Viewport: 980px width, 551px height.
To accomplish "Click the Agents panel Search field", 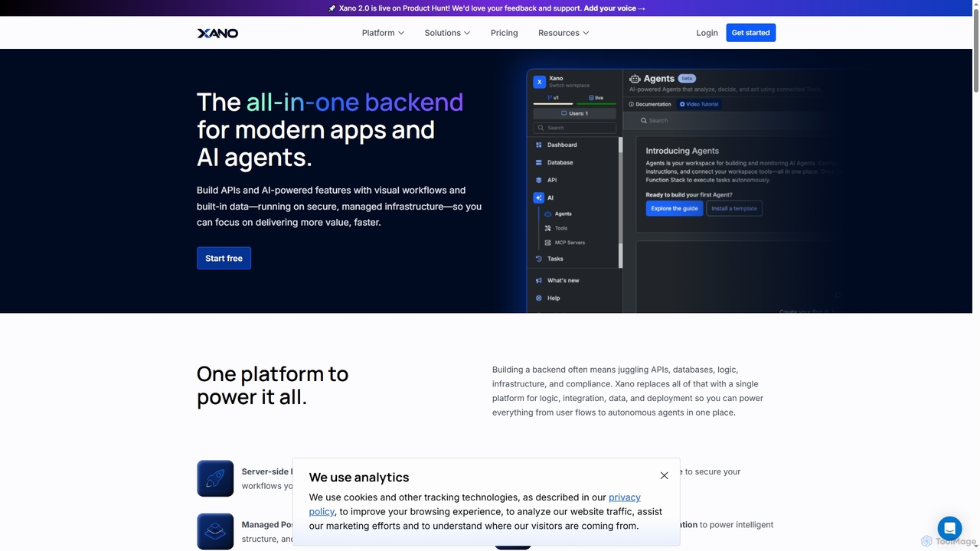I will click(x=735, y=120).
